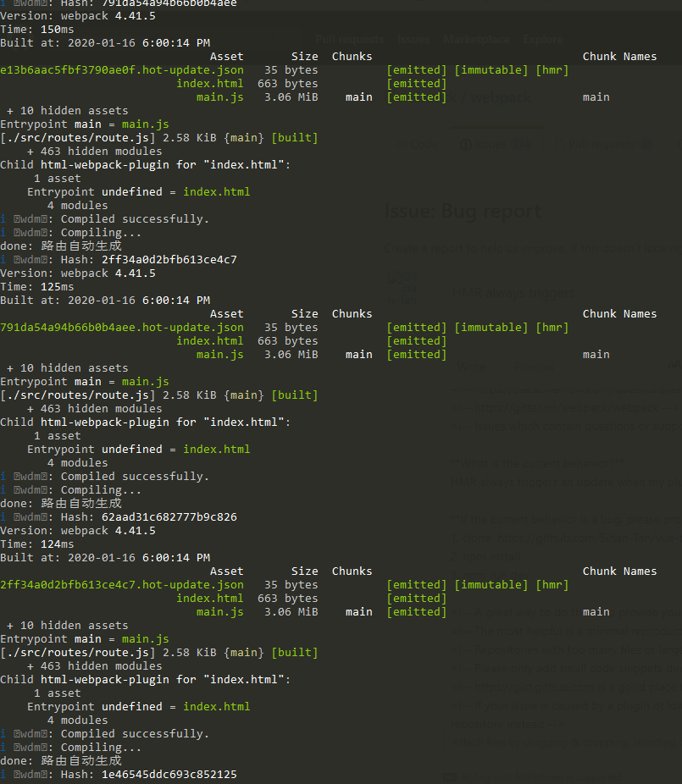Click the terminal line Time: 150ms

[37, 30]
